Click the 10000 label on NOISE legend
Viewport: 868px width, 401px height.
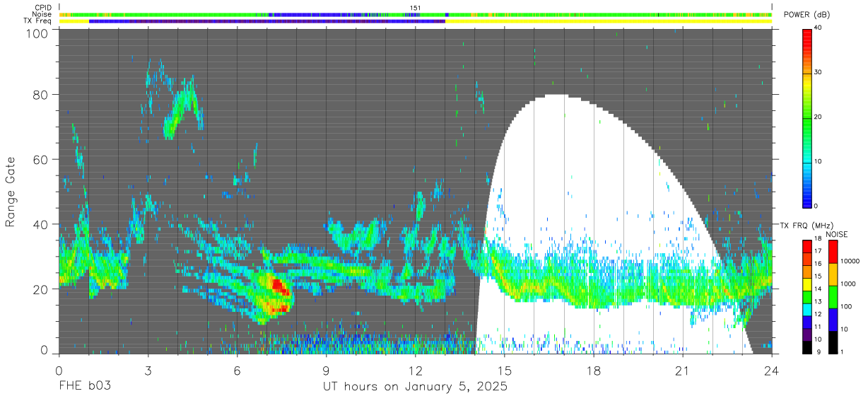pyautogui.click(x=850, y=261)
